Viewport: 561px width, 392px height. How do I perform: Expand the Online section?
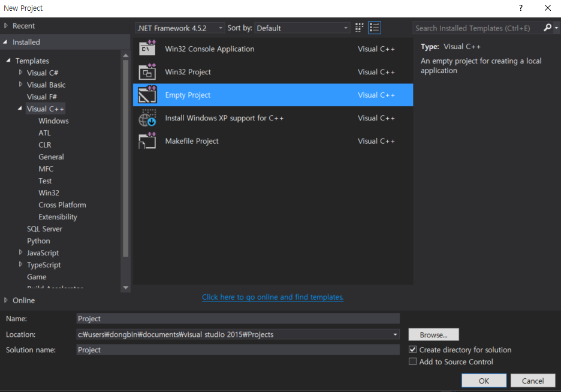tap(6, 300)
